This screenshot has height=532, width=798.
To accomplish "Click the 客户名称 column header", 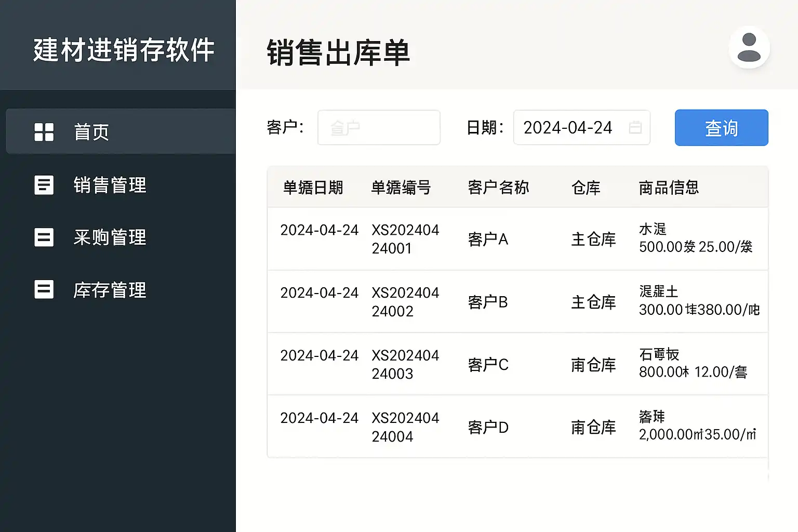I will click(498, 188).
